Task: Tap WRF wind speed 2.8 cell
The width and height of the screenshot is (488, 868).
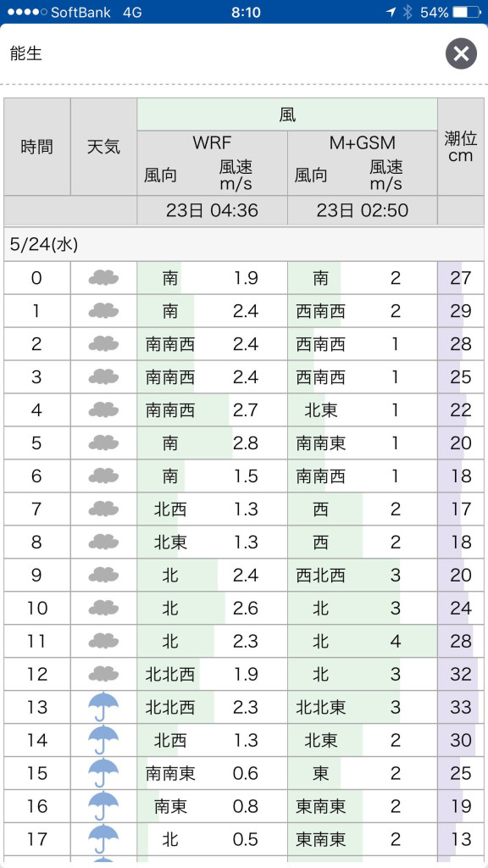Action: [x=246, y=442]
